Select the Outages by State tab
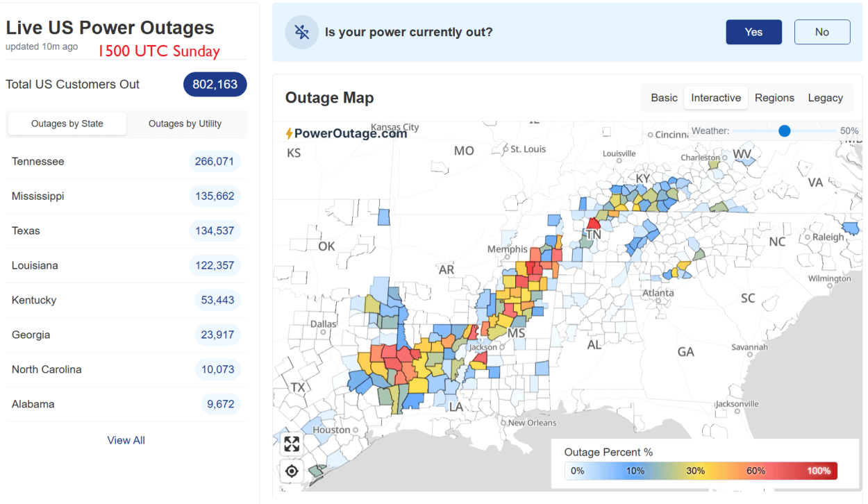Viewport: 868px width, 504px height. (x=67, y=123)
